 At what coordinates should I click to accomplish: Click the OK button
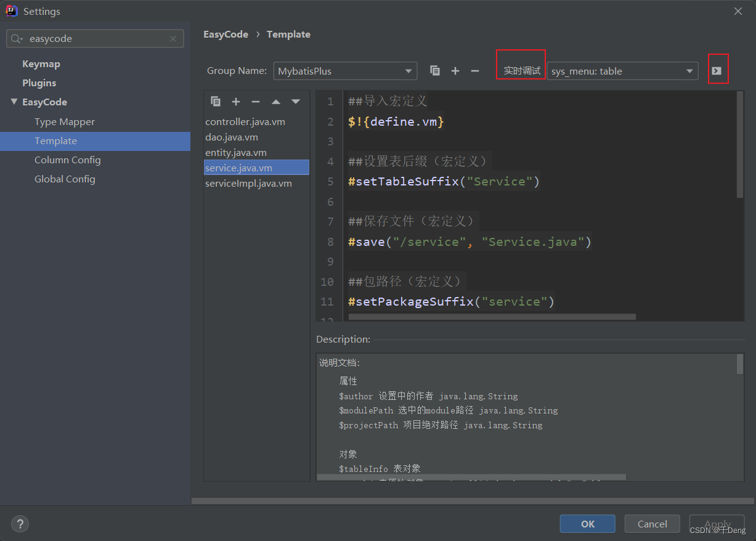pos(588,524)
